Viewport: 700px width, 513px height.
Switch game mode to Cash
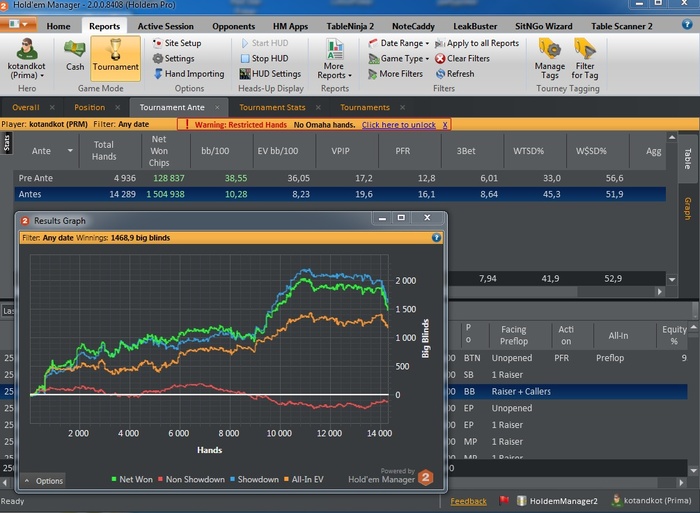pyautogui.click(x=75, y=55)
